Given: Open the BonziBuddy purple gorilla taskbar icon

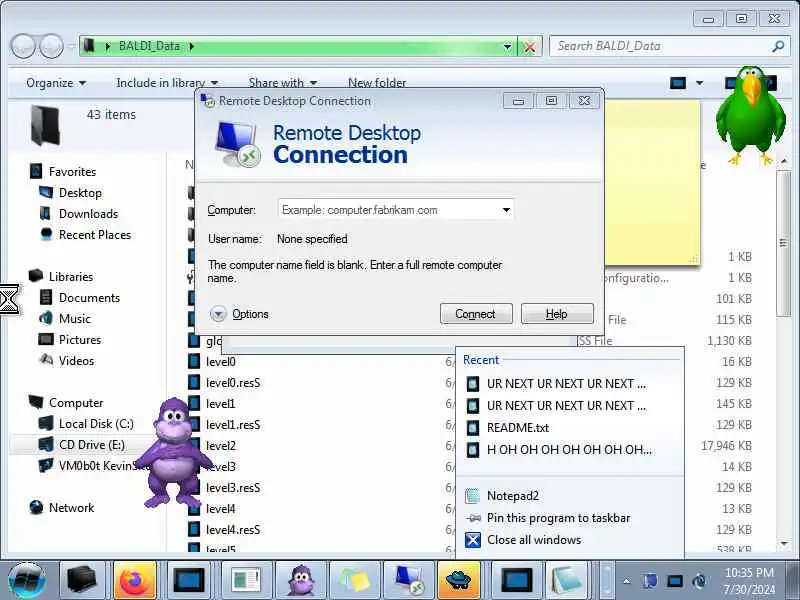Looking at the screenshot, I should [x=302, y=580].
